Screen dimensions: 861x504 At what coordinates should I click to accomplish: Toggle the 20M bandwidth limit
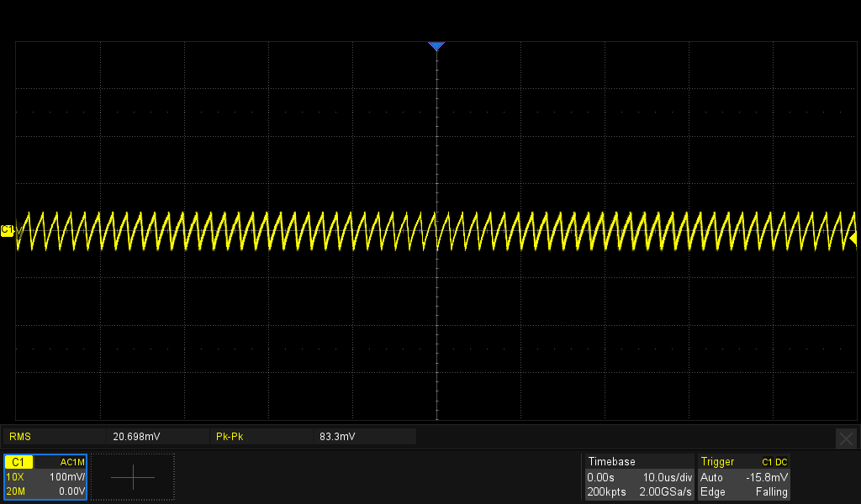[x=15, y=491]
